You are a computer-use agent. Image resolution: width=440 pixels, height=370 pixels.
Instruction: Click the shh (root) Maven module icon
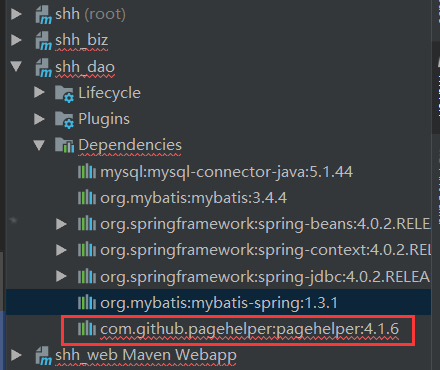coord(44,15)
